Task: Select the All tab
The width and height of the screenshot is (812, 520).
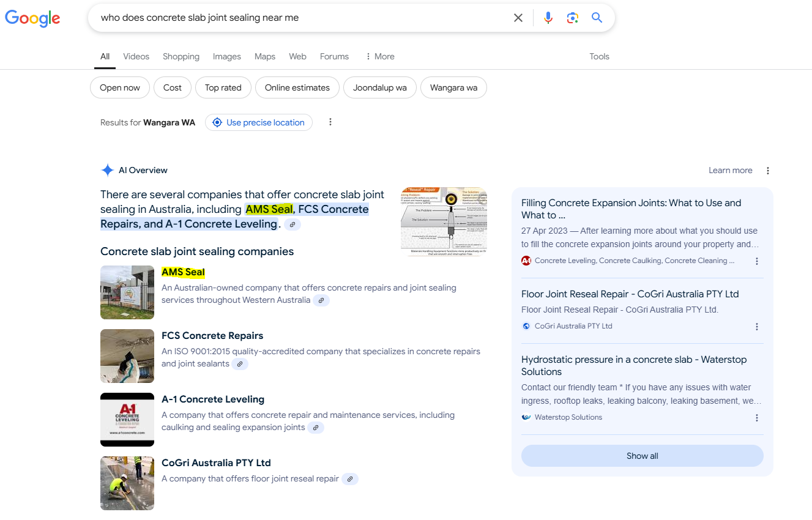Action: pos(105,56)
